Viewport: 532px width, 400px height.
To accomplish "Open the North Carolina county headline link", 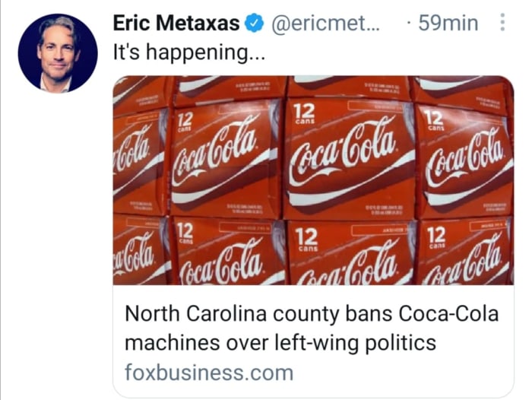I will click(312, 329).
